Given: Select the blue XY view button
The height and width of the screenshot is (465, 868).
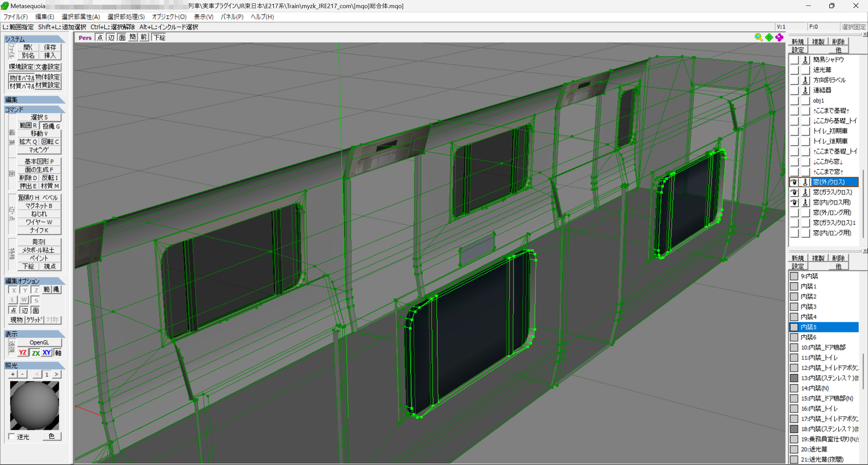Looking at the screenshot, I should click(47, 353).
